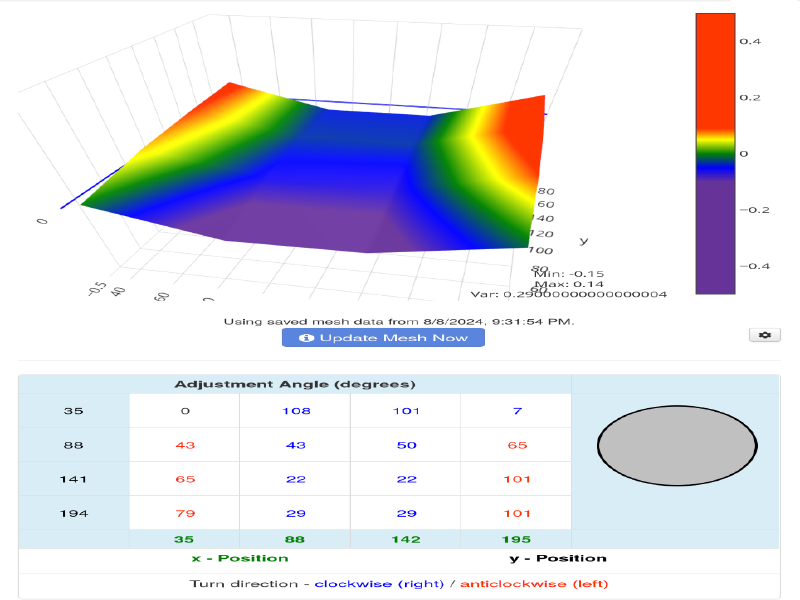Click the green column footer 195
800x600 pixels.
[516, 539]
